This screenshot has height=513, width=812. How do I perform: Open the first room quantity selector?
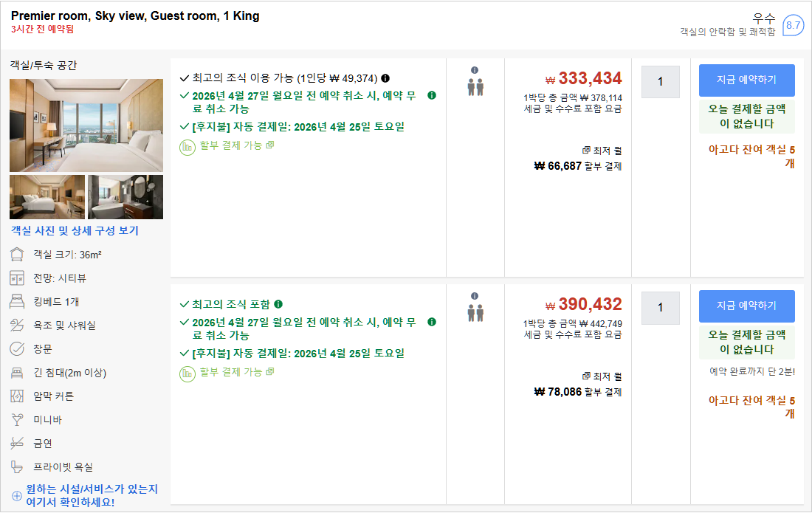coord(660,82)
